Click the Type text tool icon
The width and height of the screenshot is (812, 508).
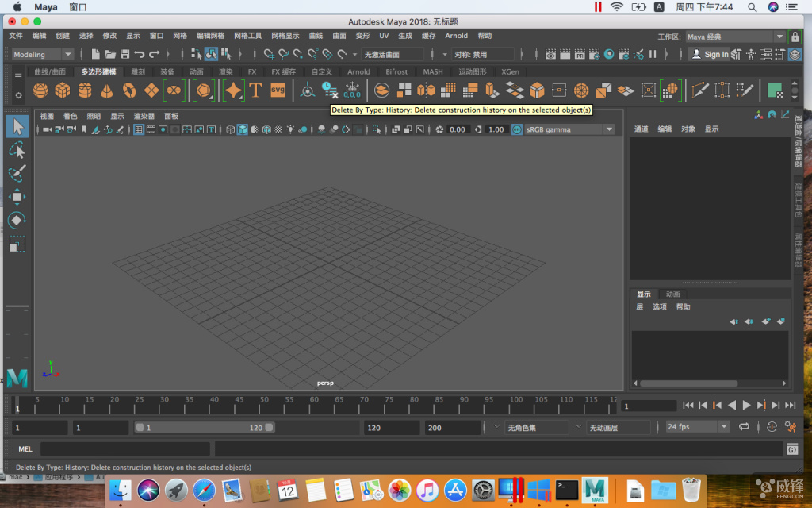[x=255, y=90]
